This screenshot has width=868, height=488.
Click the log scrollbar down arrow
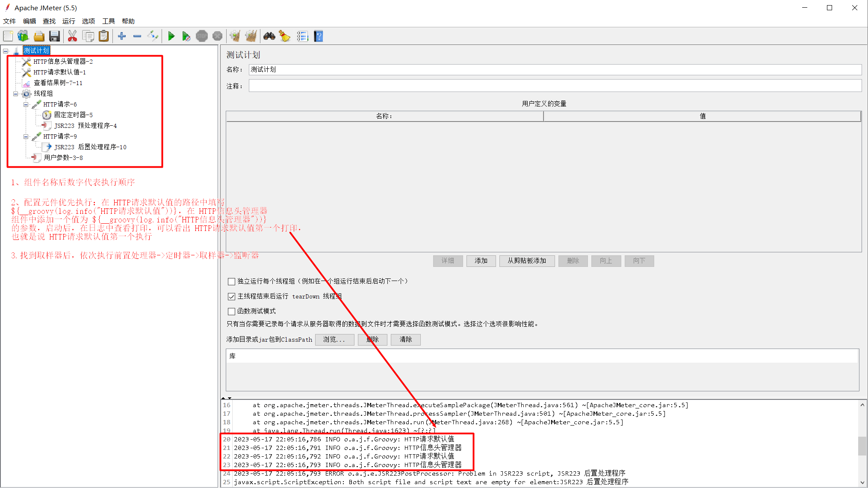pyautogui.click(x=862, y=482)
